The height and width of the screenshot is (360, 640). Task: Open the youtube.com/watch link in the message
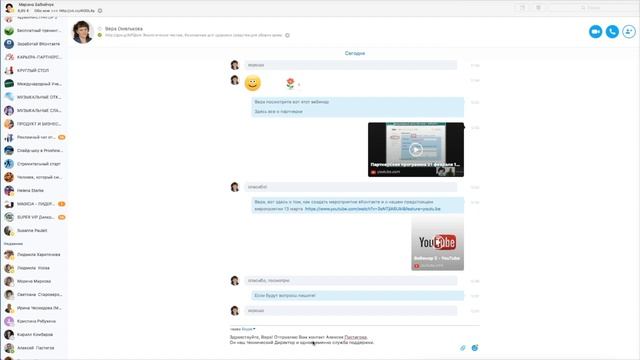[373, 209]
